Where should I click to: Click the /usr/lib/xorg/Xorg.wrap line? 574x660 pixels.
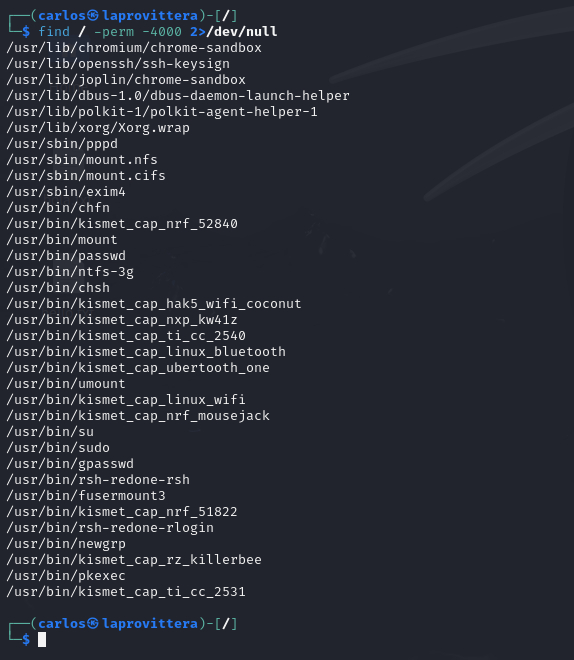point(98,128)
